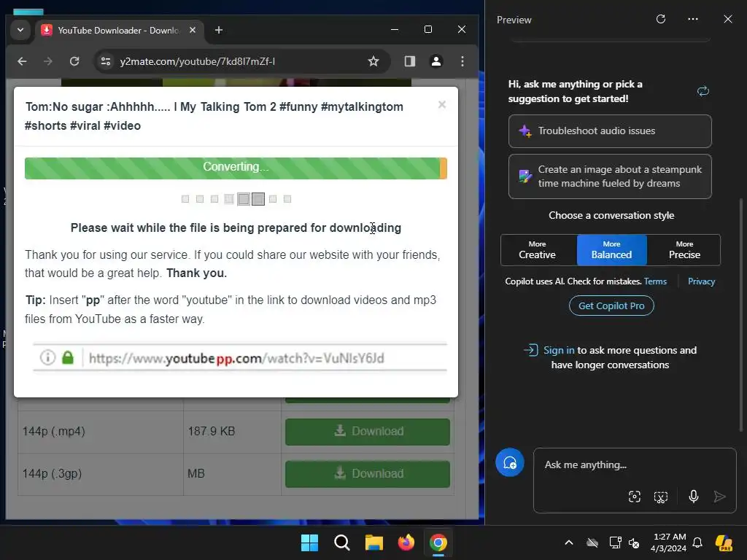The image size is (747, 560).
Task: Open network status tray icon
Action: [615, 542]
